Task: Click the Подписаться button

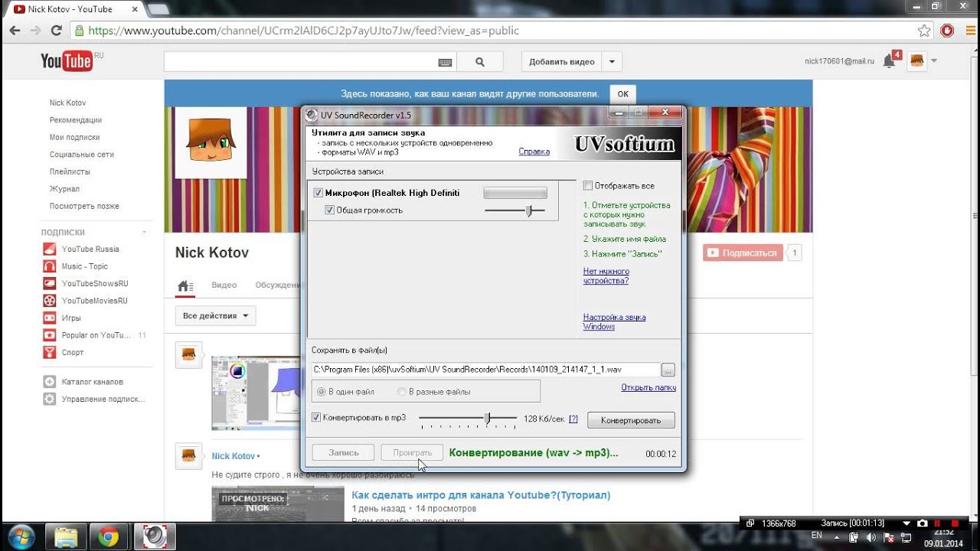Action: tap(743, 253)
